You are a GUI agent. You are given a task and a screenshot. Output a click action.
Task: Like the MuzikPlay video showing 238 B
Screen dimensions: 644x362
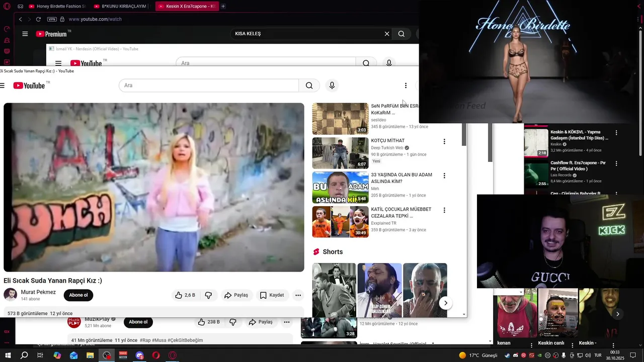point(209,322)
